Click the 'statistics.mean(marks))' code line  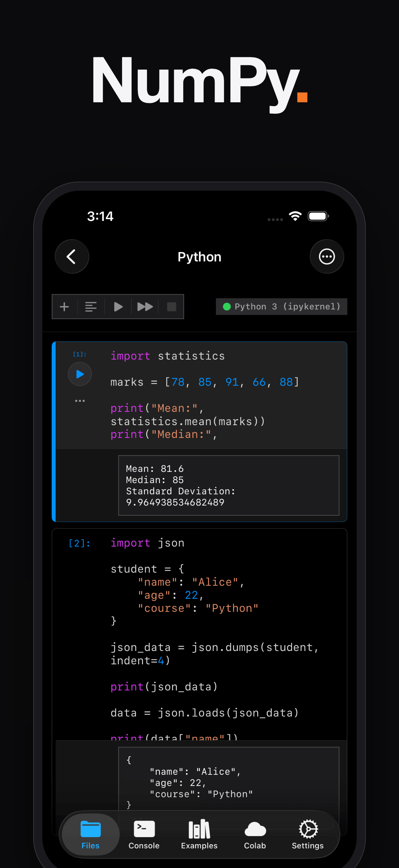(x=188, y=422)
